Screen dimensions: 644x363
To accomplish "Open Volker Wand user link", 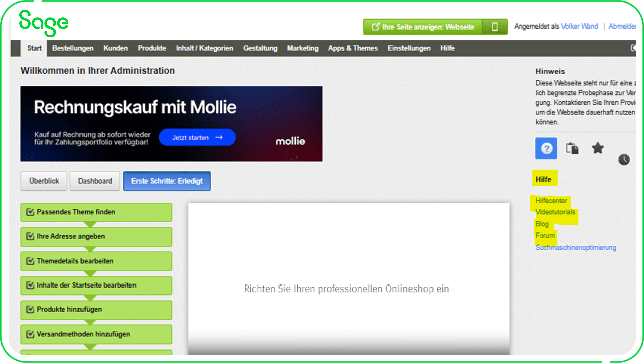I will (x=579, y=26).
